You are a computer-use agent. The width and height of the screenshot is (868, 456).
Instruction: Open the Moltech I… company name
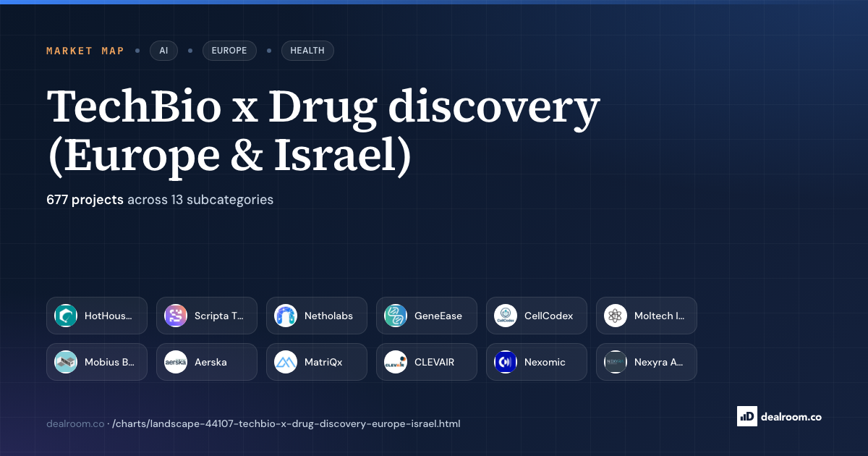(659, 316)
